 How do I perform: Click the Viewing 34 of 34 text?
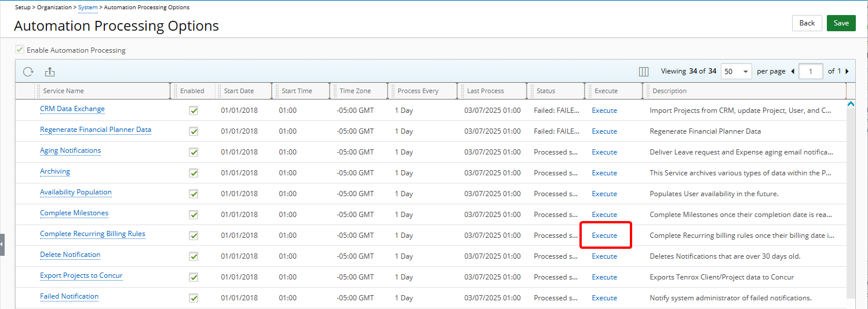click(x=689, y=71)
